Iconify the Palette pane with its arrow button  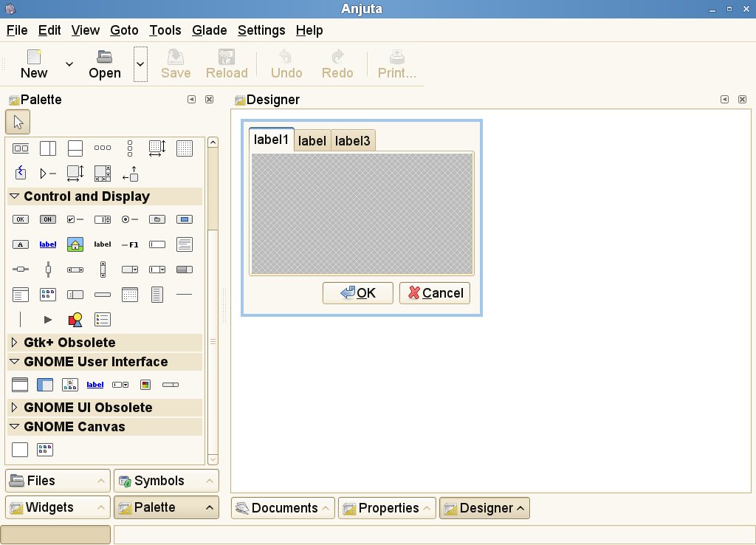[191, 100]
